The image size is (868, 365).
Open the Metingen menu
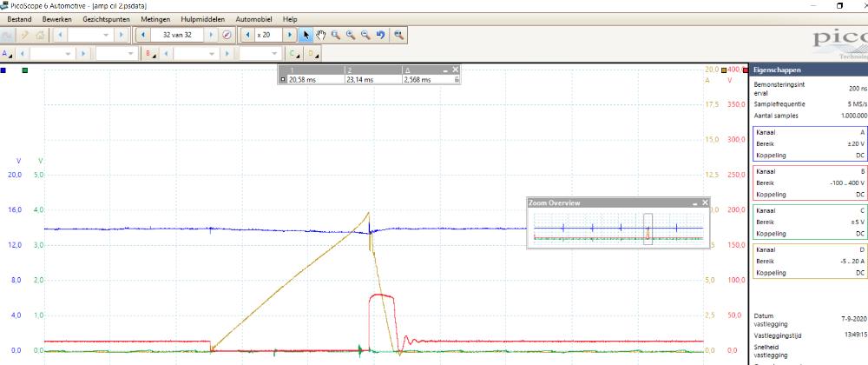pyautogui.click(x=155, y=19)
